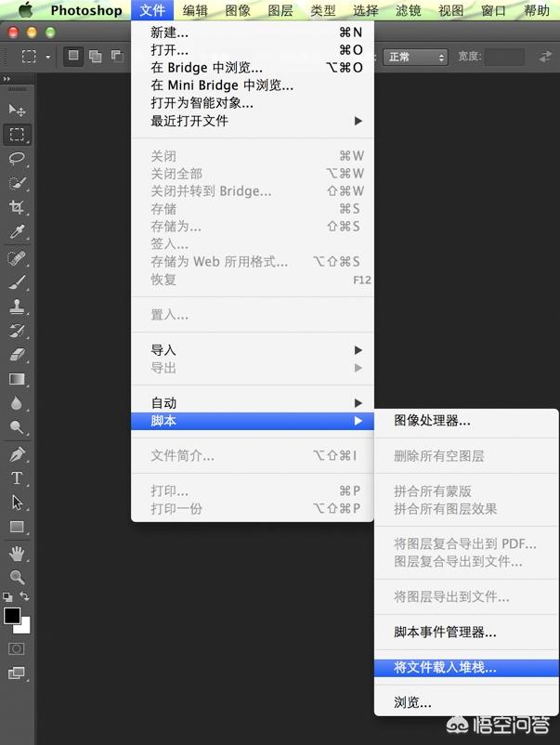
Task: Choose 脚本事件管理器...
Action: click(466, 632)
